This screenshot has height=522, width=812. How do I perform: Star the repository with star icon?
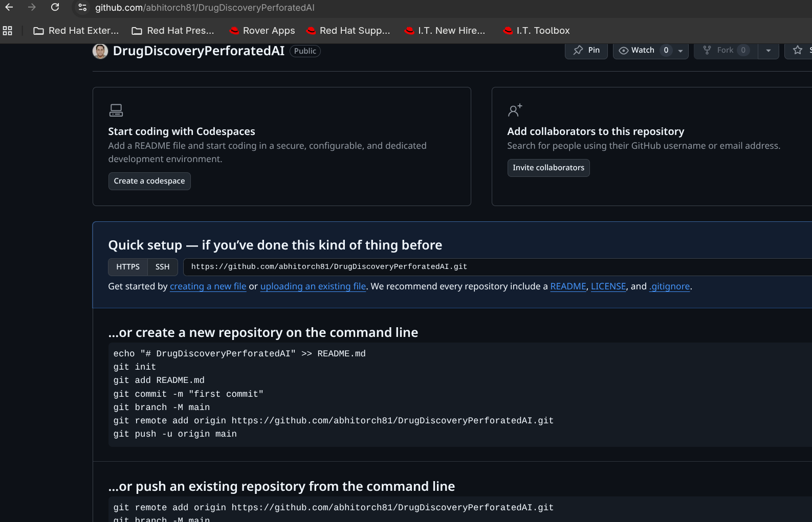[798, 50]
